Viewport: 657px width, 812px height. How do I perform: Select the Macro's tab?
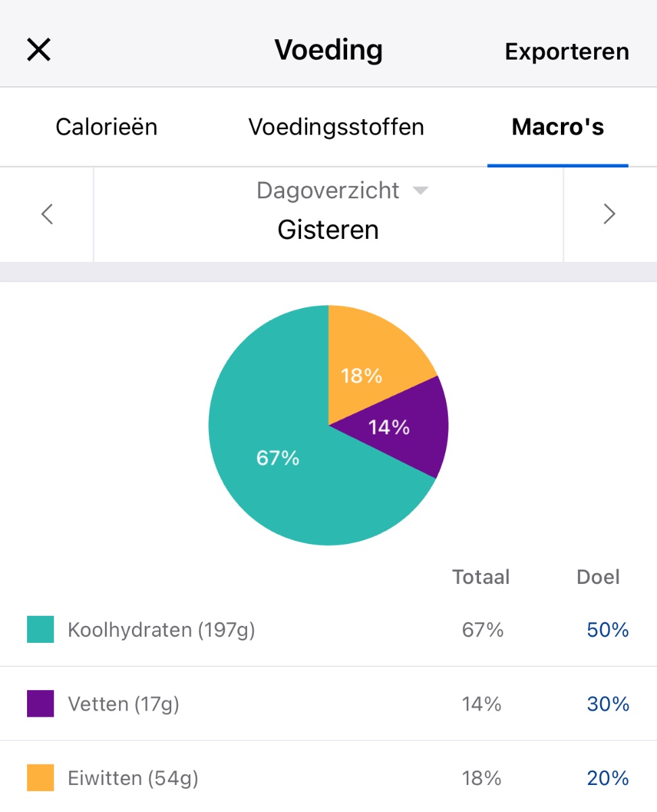click(x=558, y=127)
